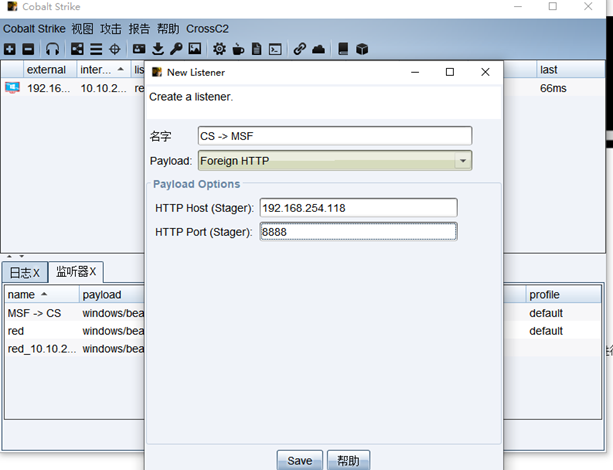Select the beacon session computer icon

click(12, 88)
